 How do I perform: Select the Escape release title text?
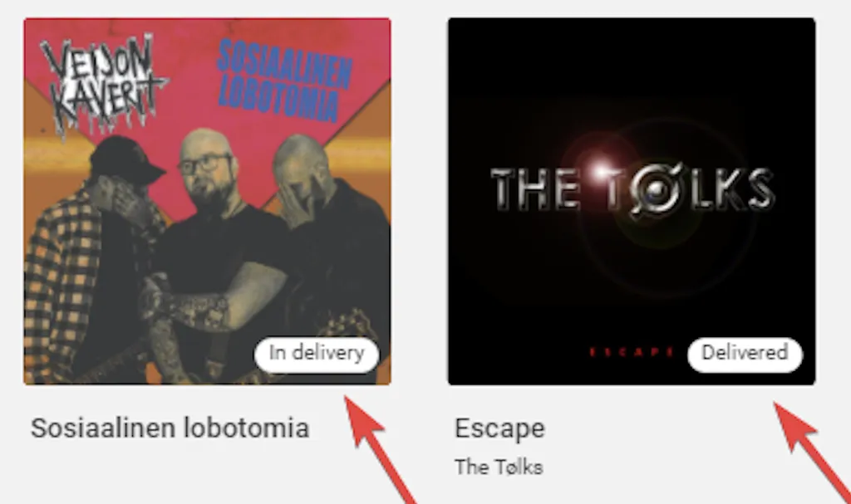[499, 428]
